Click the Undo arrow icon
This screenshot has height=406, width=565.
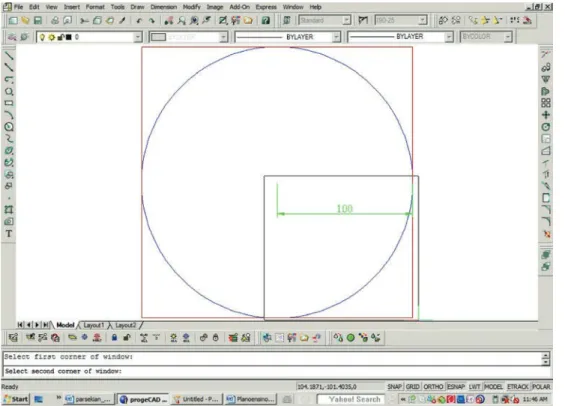[x=139, y=21]
